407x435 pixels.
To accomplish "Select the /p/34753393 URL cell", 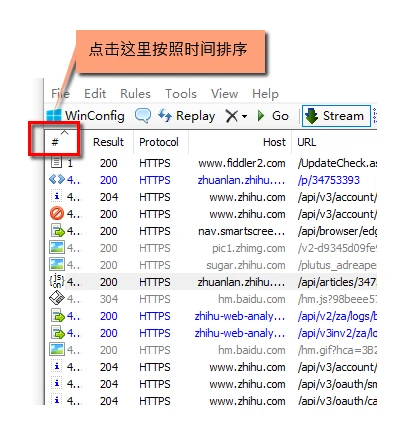I will tap(329, 180).
